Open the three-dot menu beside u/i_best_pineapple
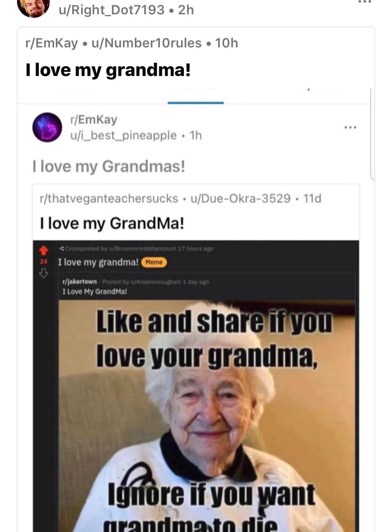 [x=350, y=128]
